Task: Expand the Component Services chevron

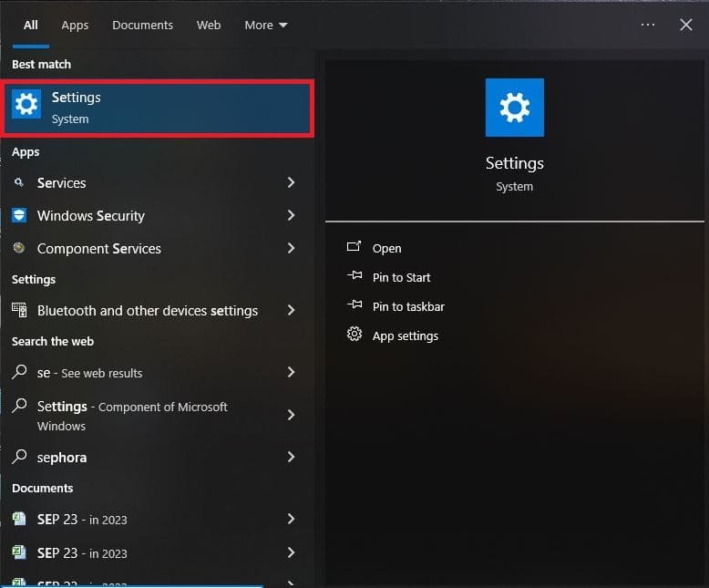Action: click(291, 249)
